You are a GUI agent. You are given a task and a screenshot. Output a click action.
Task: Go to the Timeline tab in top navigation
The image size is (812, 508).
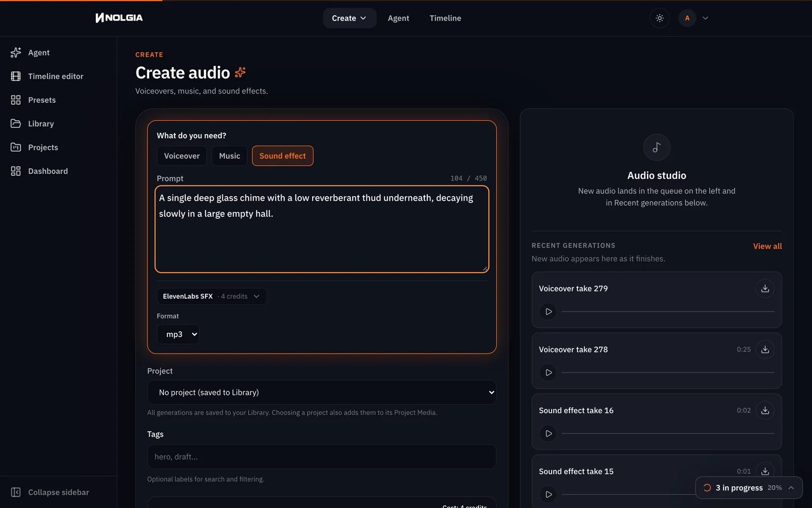(x=445, y=18)
